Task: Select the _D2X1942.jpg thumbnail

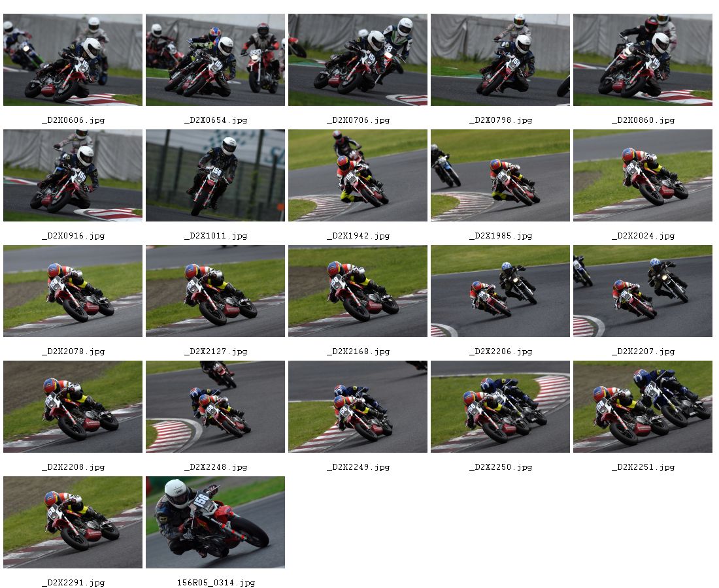Action: pos(358,176)
